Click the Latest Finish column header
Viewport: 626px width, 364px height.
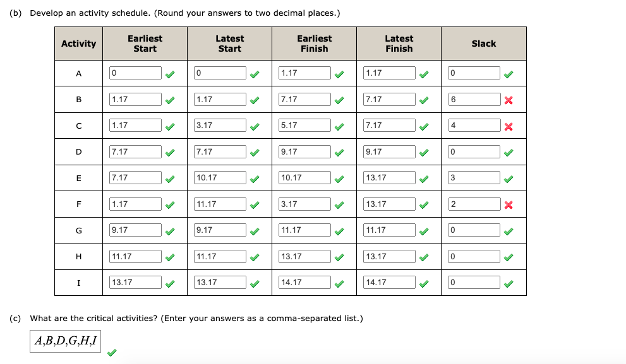tap(399, 44)
